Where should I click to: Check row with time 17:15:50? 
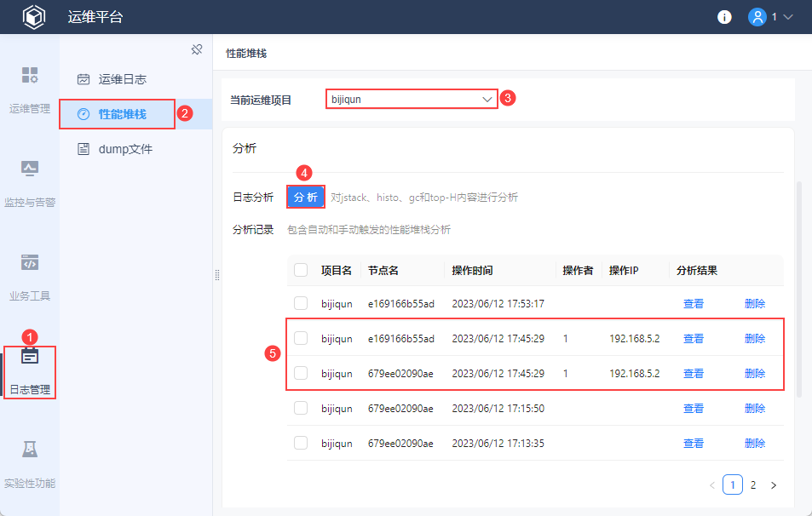[301, 409]
